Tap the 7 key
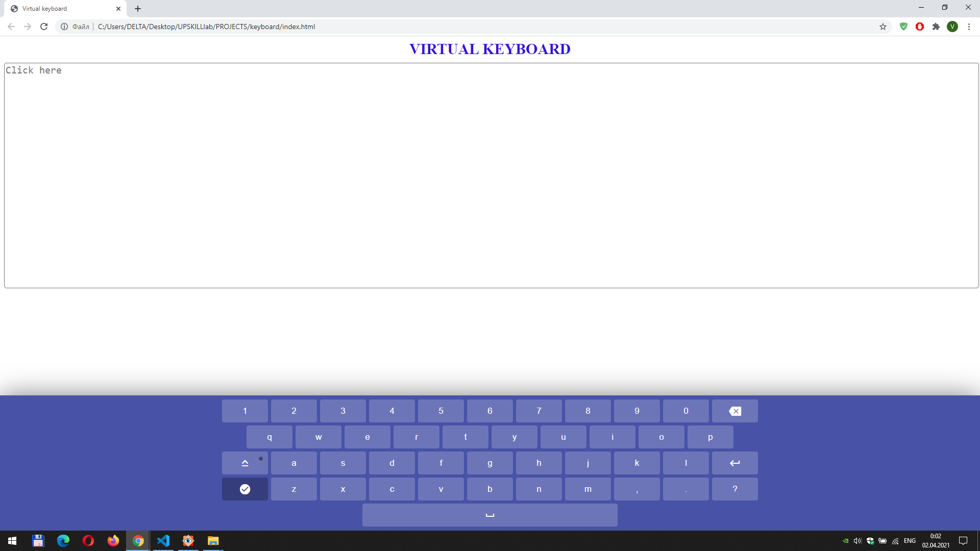 click(x=539, y=411)
